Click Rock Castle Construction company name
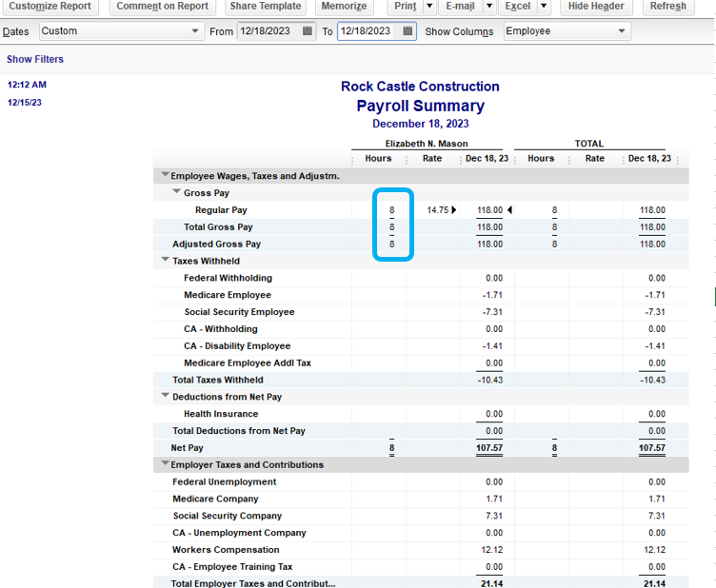716x588 pixels. click(x=420, y=87)
